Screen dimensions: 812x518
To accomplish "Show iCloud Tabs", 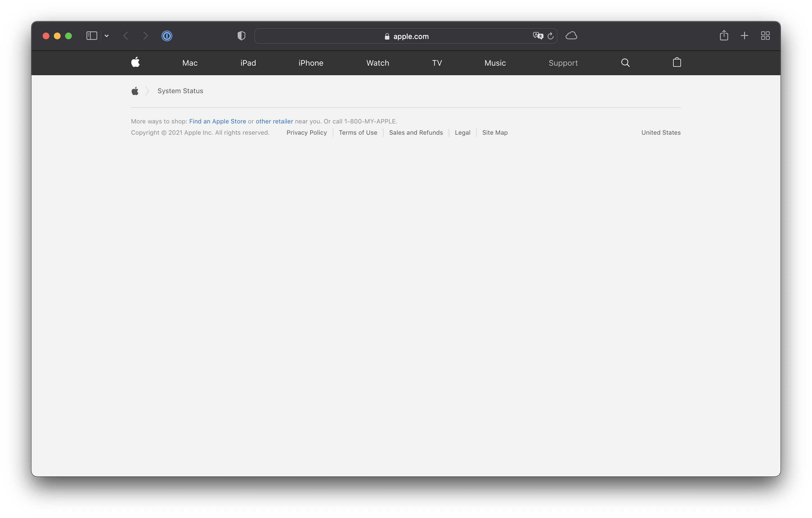I will pyautogui.click(x=572, y=36).
